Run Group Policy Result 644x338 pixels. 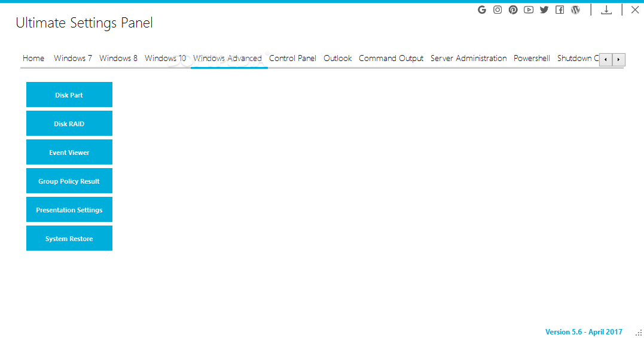coord(69,181)
